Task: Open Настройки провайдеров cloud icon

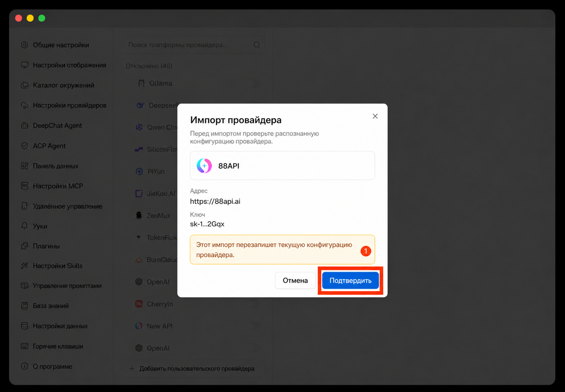Action: point(24,105)
